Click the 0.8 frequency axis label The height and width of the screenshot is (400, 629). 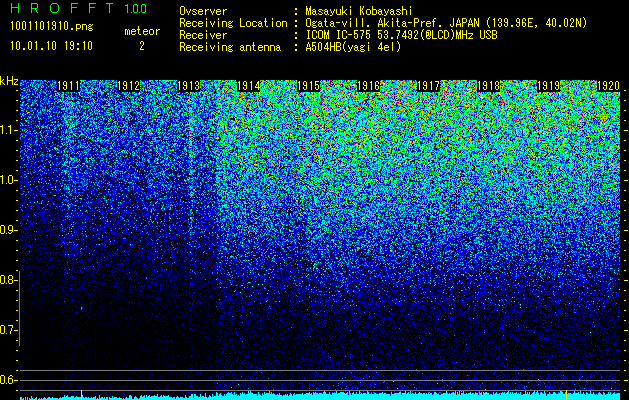(x=7, y=280)
